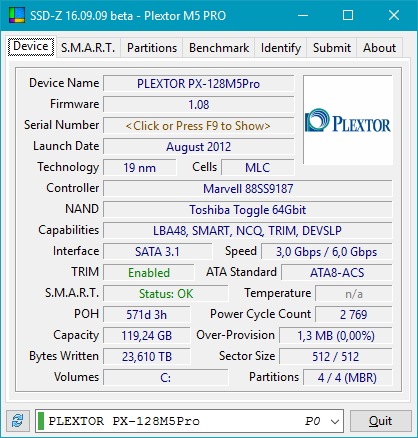Click the Speed value 3,0 Gbps / 6,0 Gbps
The image size is (418, 438).
pyautogui.click(x=326, y=252)
